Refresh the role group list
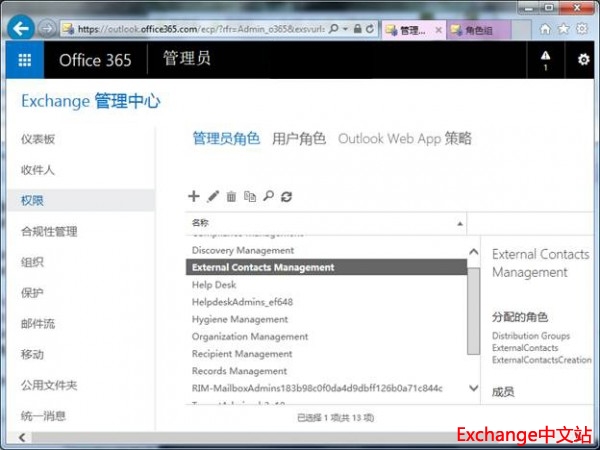Viewport: 600px width, 450px height. point(286,197)
